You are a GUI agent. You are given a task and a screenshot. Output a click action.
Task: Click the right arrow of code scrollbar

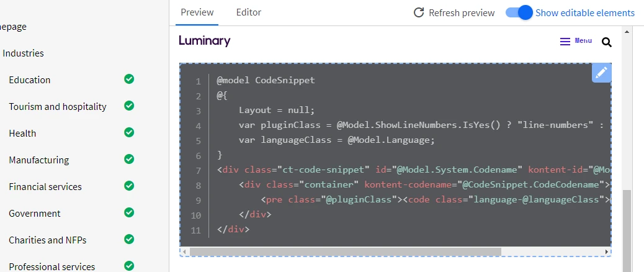pos(607,252)
